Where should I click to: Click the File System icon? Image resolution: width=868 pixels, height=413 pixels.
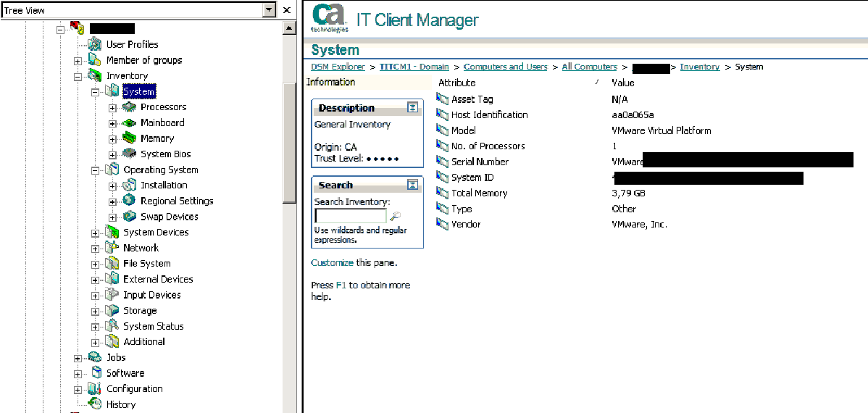[x=112, y=263]
